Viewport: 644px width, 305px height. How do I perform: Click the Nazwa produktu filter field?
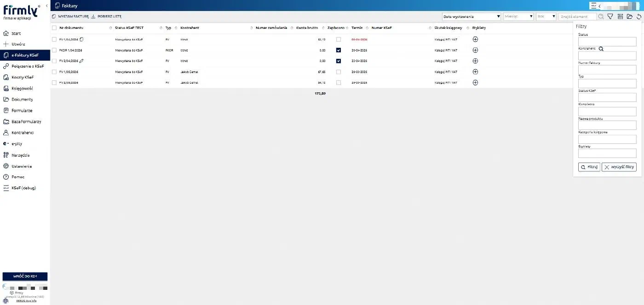pos(607,125)
